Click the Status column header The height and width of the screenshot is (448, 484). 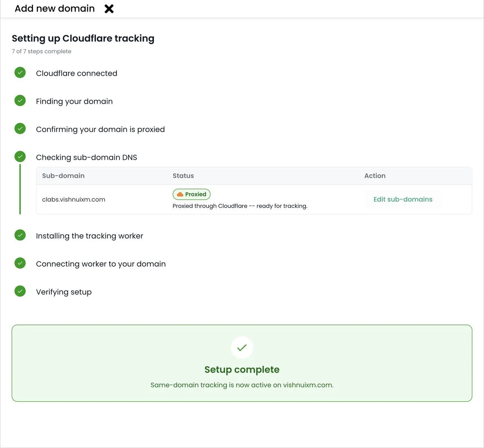(x=183, y=176)
